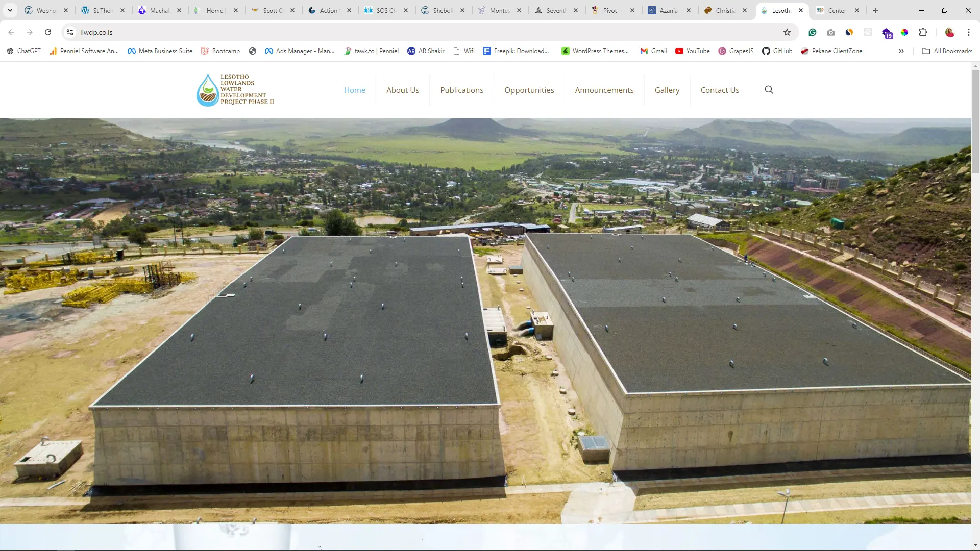This screenshot has height=551, width=980.
Task: Click the site information icon in address bar
Action: [x=70, y=32]
